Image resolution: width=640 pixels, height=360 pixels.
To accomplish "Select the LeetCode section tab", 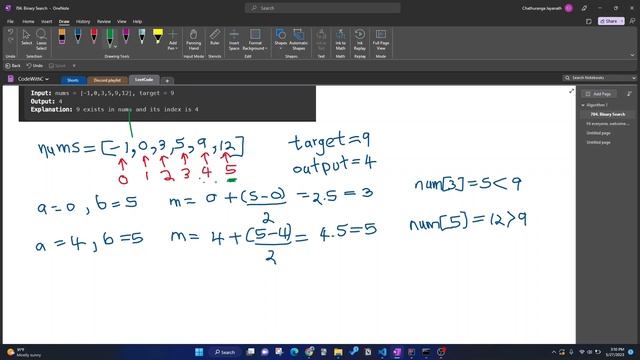I will 144,80.
